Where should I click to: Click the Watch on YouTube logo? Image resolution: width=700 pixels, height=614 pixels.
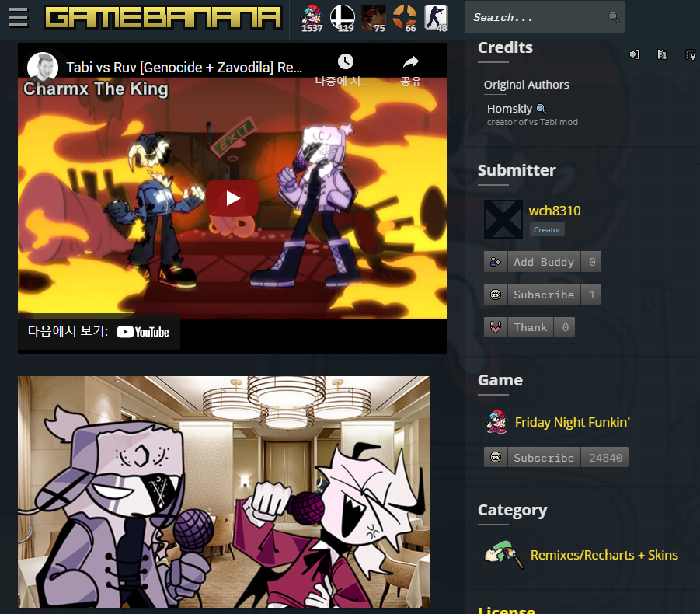point(143,332)
